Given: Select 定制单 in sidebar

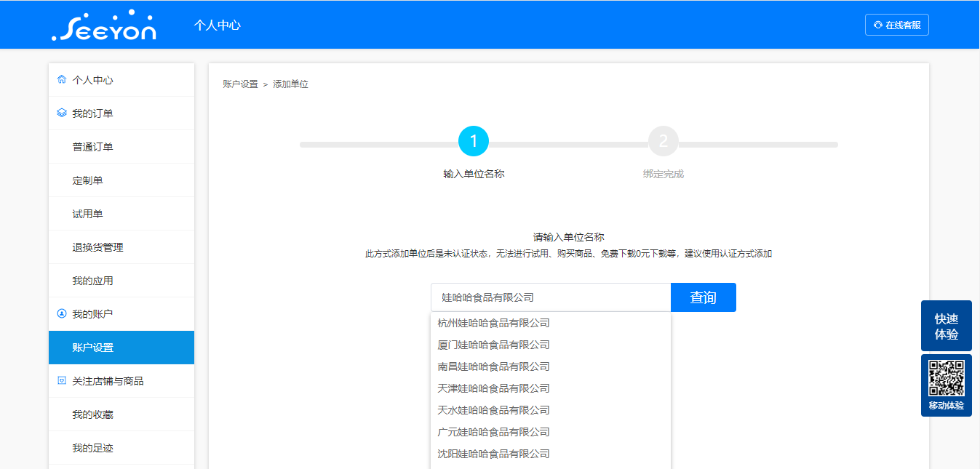Looking at the screenshot, I should pyautogui.click(x=121, y=180).
